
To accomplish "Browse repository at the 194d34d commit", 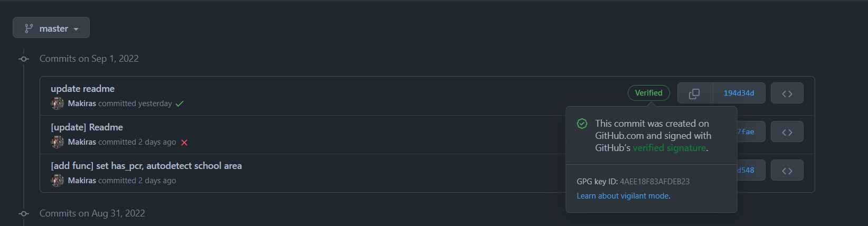I will pyautogui.click(x=787, y=93).
